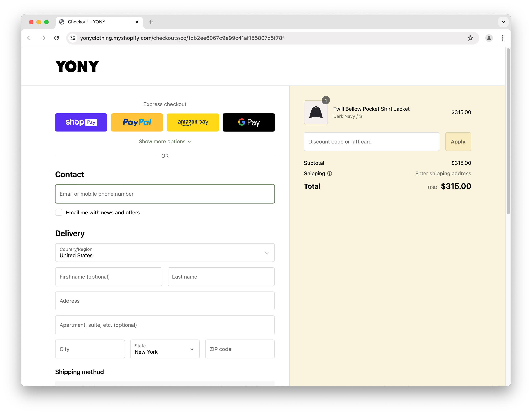Screen dimensions: 532x414
Task: Reload the checkout page
Action: pos(56,38)
